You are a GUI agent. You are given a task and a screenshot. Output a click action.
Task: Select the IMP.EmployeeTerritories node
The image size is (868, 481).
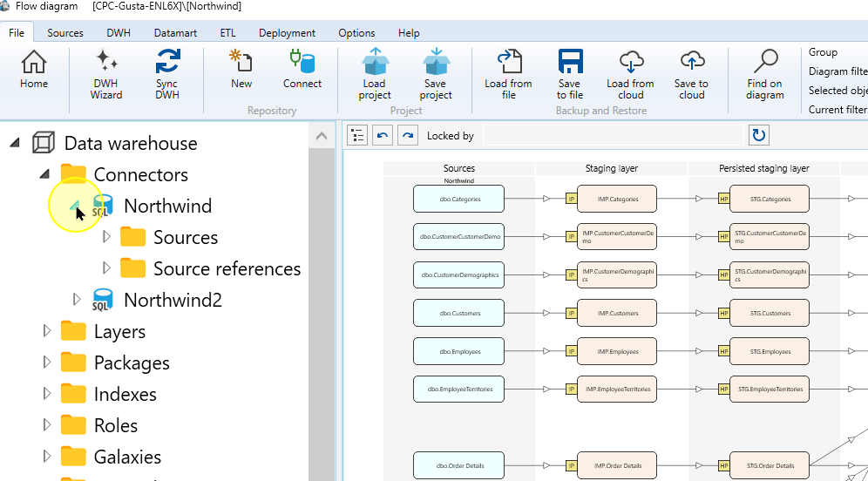(x=617, y=390)
